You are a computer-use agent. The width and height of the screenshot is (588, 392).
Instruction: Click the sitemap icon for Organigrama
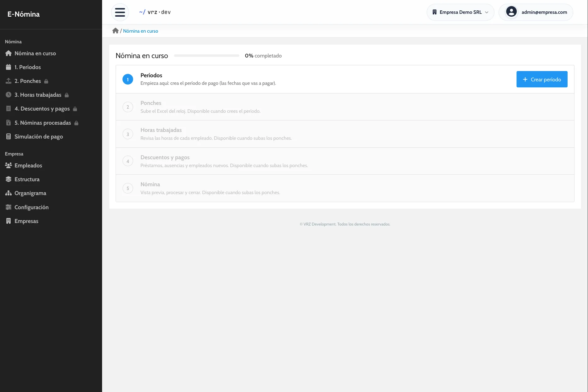pos(8,193)
